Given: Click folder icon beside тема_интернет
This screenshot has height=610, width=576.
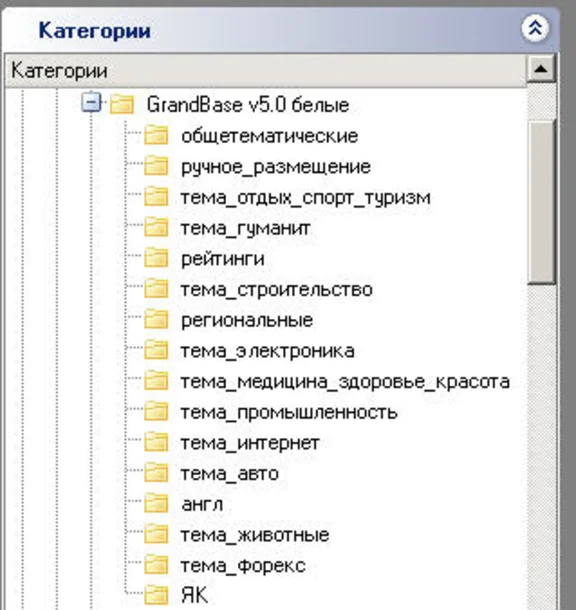Looking at the screenshot, I should click(x=156, y=442).
